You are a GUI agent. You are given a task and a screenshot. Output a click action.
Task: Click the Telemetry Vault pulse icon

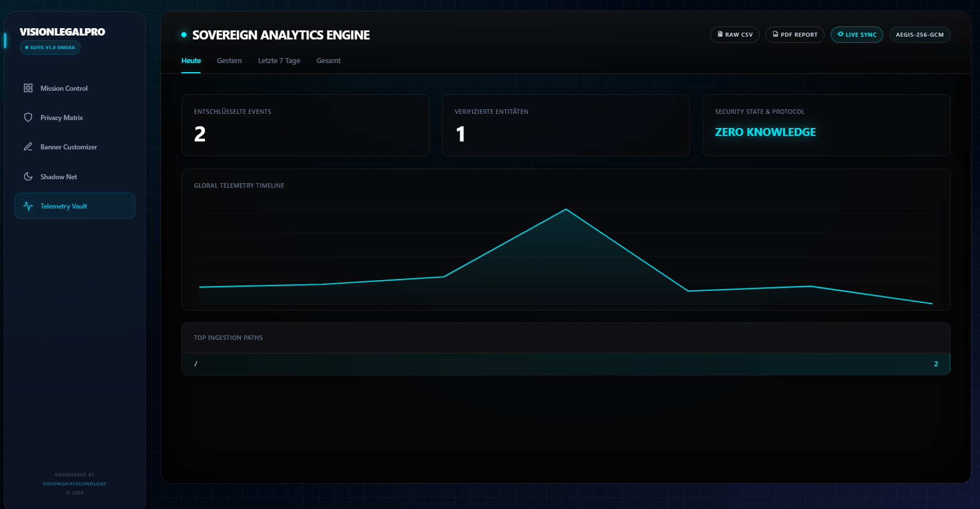click(28, 206)
